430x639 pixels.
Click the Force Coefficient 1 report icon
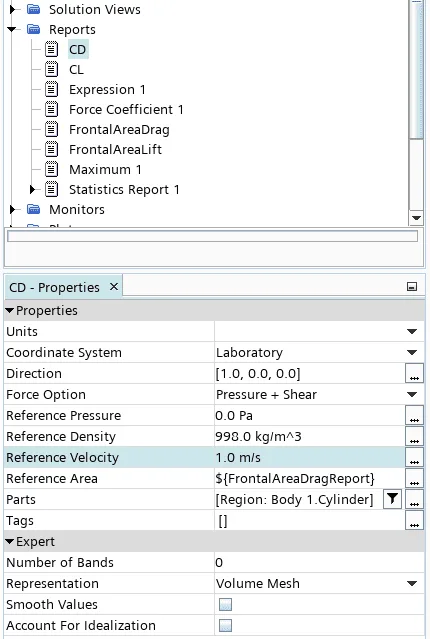51,109
